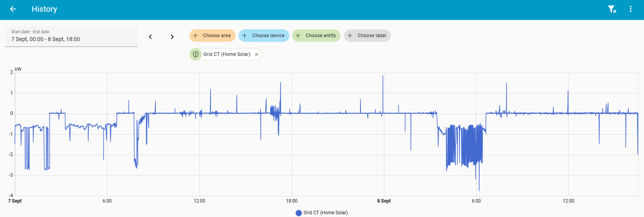644x217 pixels.
Task: Open the Choose area picker
Action: tap(212, 36)
